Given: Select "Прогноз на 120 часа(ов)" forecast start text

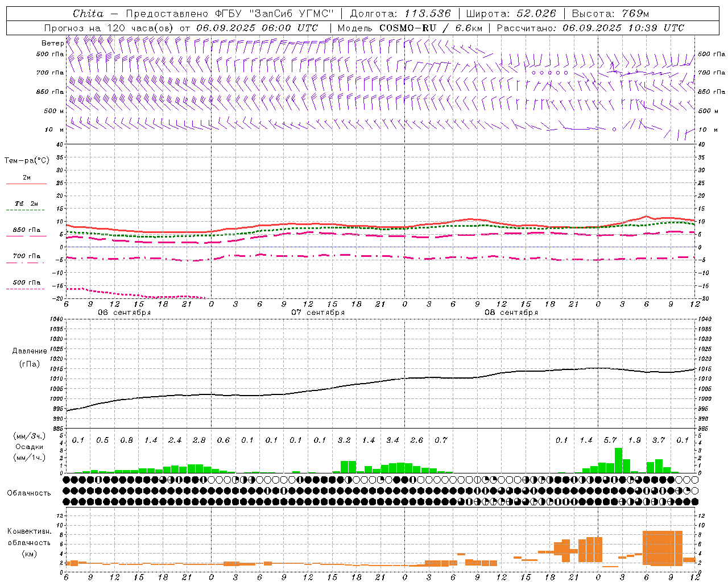Looking at the screenshot, I should pos(110,28).
